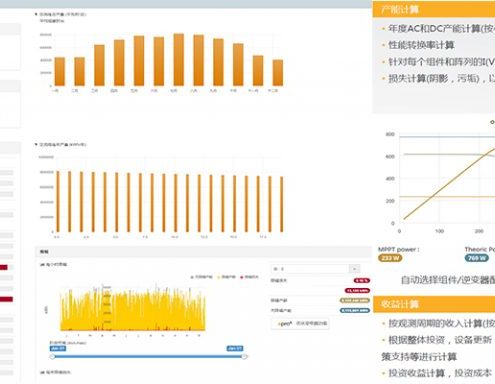The width and height of the screenshot is (495, 384).
Task: Click the top red percentage badge in the curtailment panel
Action: pos(361,281)
